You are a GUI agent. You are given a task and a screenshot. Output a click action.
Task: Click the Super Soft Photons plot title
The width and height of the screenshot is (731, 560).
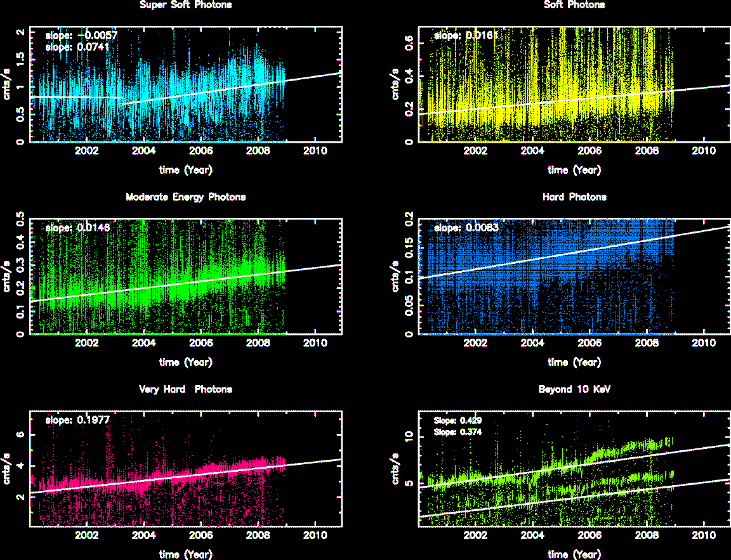pos(185,5)
